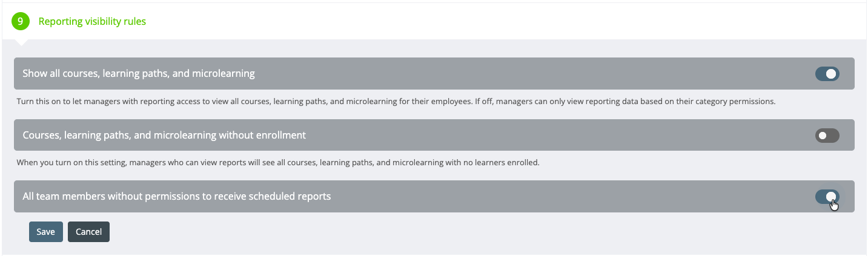Click the help text starting "When you turn on"

(277, 163)
